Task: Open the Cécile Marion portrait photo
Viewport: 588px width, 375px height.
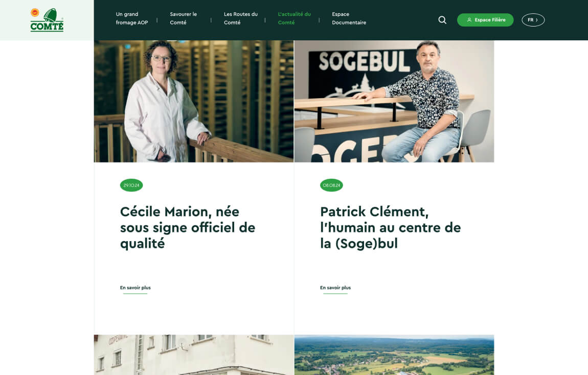Action: tap(194, 101)
